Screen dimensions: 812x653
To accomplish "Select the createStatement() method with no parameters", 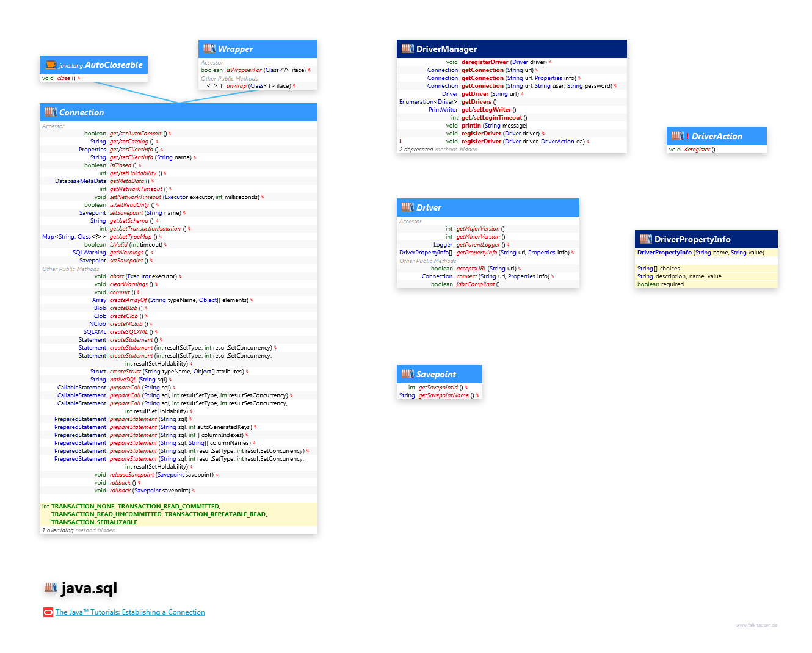I will (x=131, y=340).
